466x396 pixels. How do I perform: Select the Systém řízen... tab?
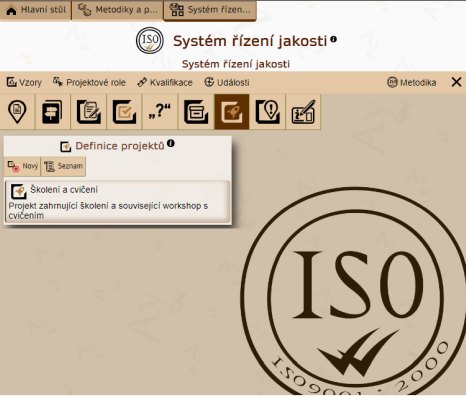[x=210, y=10]
